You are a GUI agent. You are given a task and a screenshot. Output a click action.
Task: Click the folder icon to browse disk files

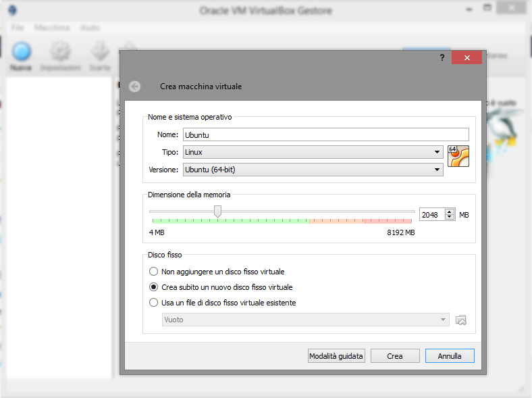(x=461, y=320)
